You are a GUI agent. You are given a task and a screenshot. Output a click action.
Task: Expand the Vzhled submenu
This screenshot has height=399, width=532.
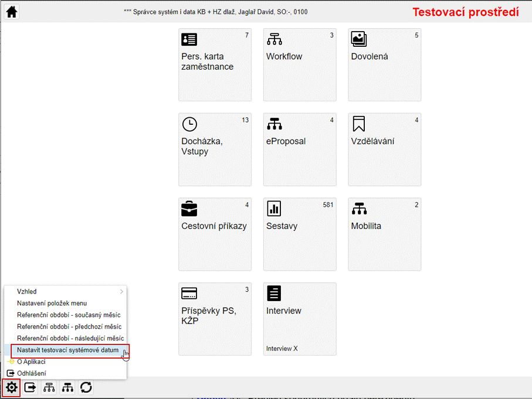(x=65, y=291)
